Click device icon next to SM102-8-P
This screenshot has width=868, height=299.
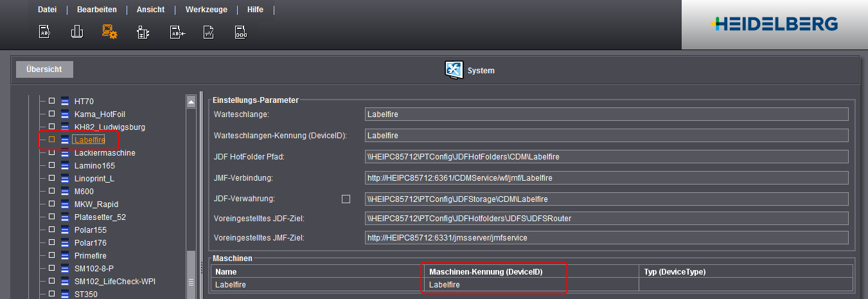coord(65,269)
